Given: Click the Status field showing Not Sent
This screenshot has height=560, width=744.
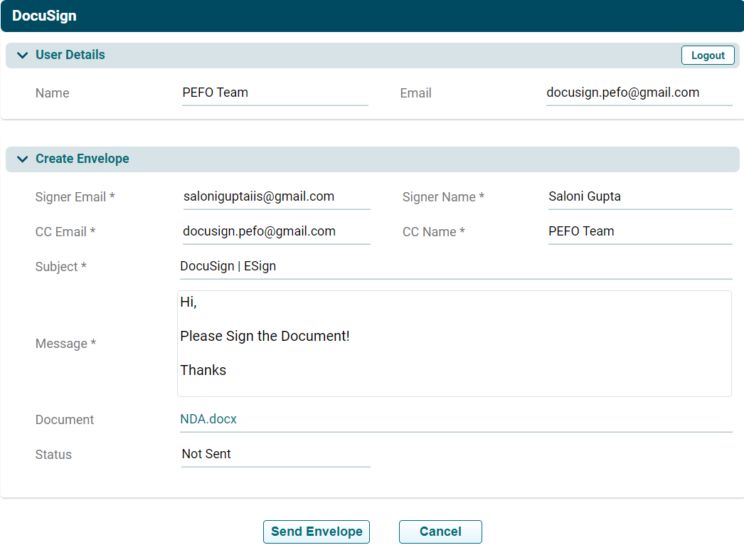Looking at the screenshot, I should pyautogui.click(x=275, y=454).
